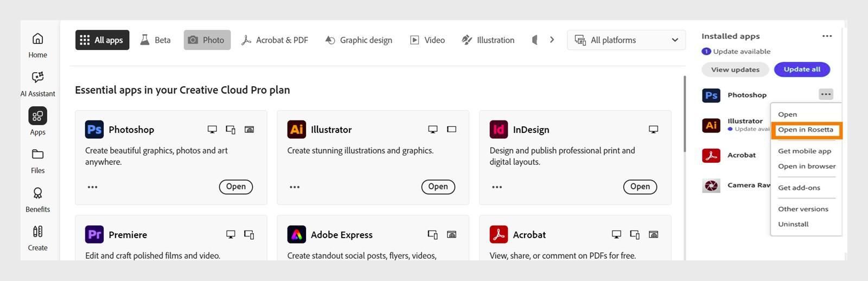The image size is (868, 281).
Task: Click the desktop platform icon on Photoshop card
Action: (212, 130)
